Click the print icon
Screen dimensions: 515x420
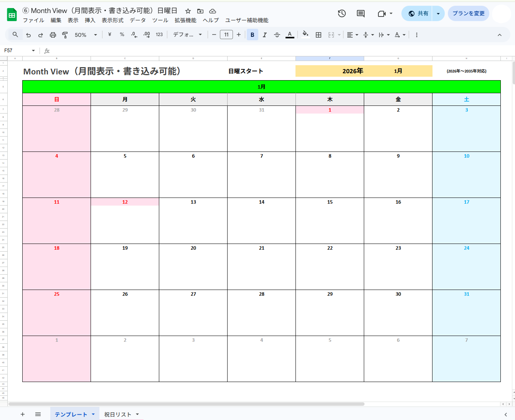(53, 35)
